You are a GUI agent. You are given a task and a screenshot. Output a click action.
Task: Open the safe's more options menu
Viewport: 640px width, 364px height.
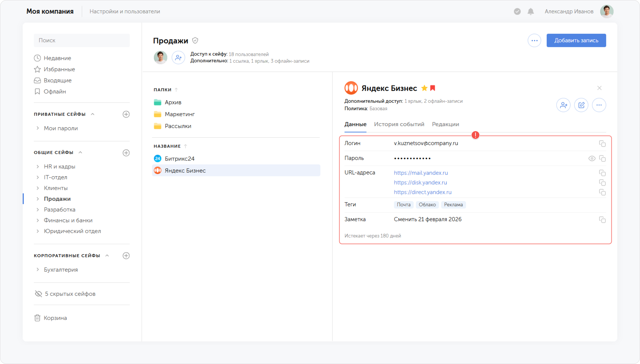pyautogui.click(x=534, y=40)
